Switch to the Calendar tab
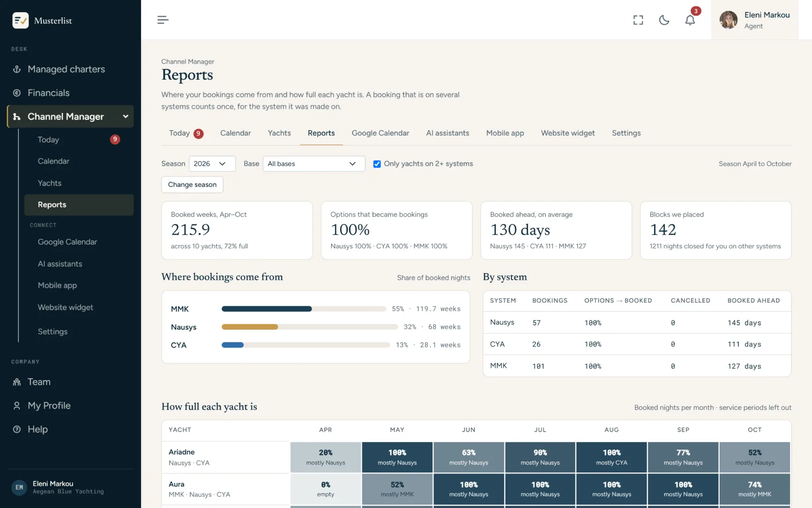 tap(235, 133)
